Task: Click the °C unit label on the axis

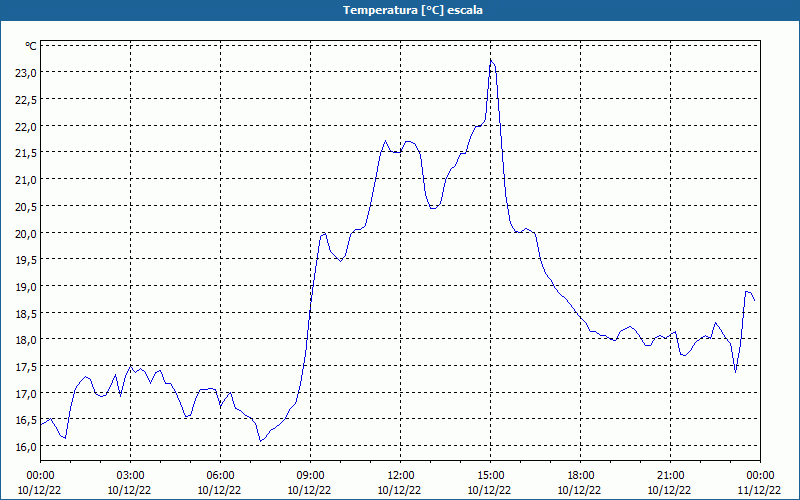Action: (31, 46)
